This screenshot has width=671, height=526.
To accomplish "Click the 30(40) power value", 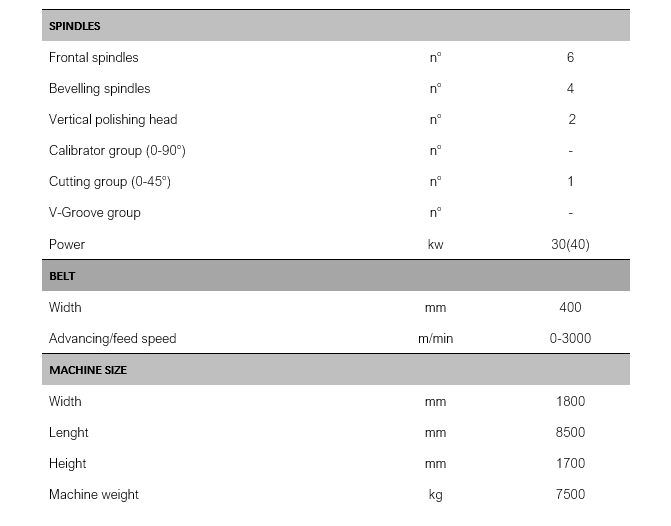I will pyautogui.click(x=570, y=244).
